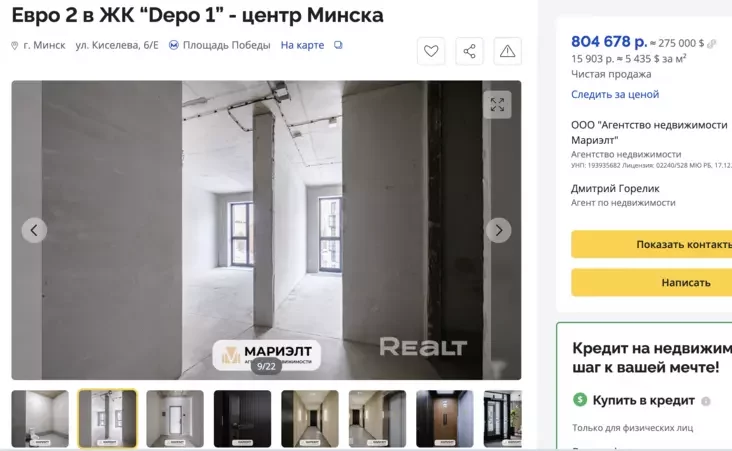Viewport: 732px width, 451px height.
Task: Select the black door thumbnail
Action: click(242, 419)
